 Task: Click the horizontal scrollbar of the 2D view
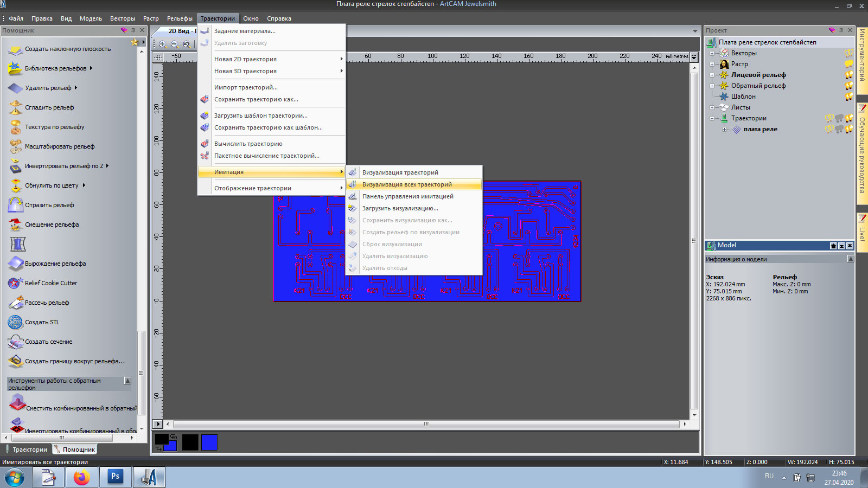[x=426, y=424]
